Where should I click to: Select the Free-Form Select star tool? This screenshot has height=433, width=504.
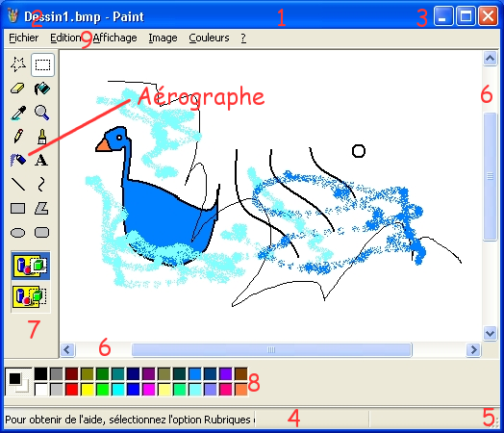[x=18, y=64]
